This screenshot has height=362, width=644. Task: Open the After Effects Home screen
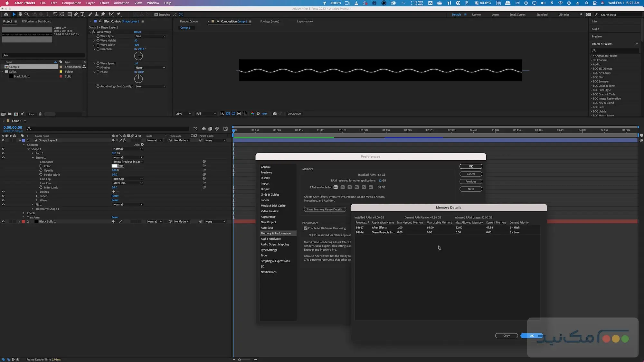click(x=6, y=14)
